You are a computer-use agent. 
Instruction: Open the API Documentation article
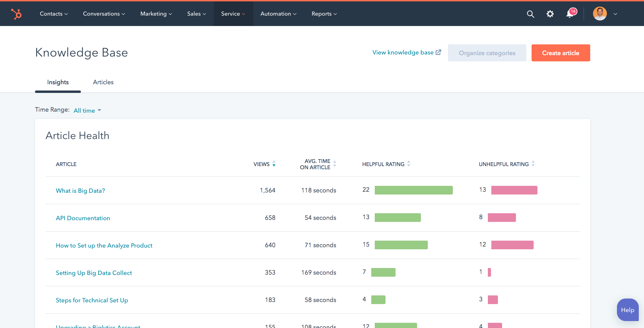point(83,218)
